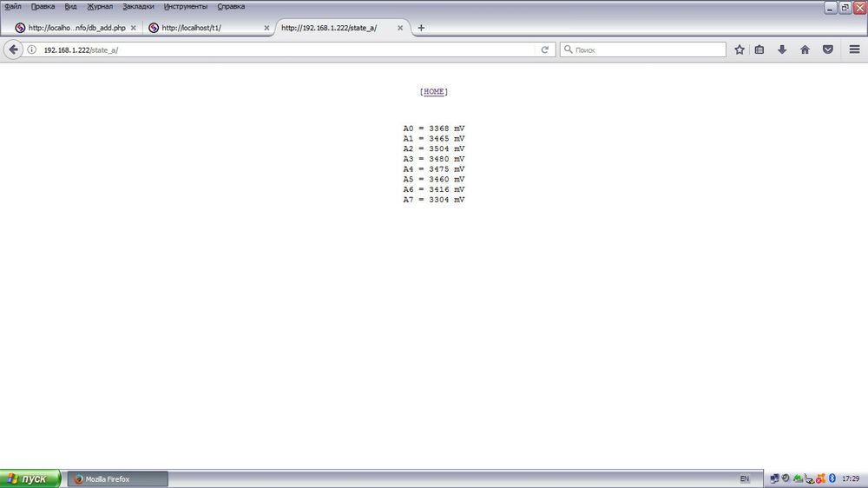Open the Файл menu
Viewport: 868px width, 488px height.
pos(13,7)
